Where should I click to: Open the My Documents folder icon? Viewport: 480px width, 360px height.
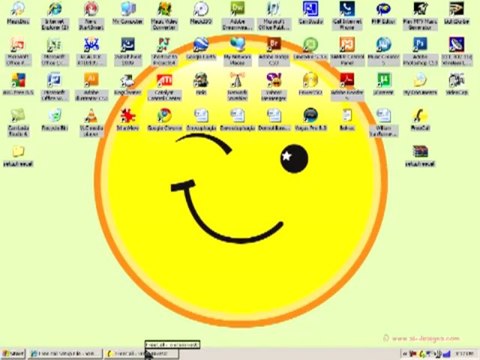tap(420, 84)
